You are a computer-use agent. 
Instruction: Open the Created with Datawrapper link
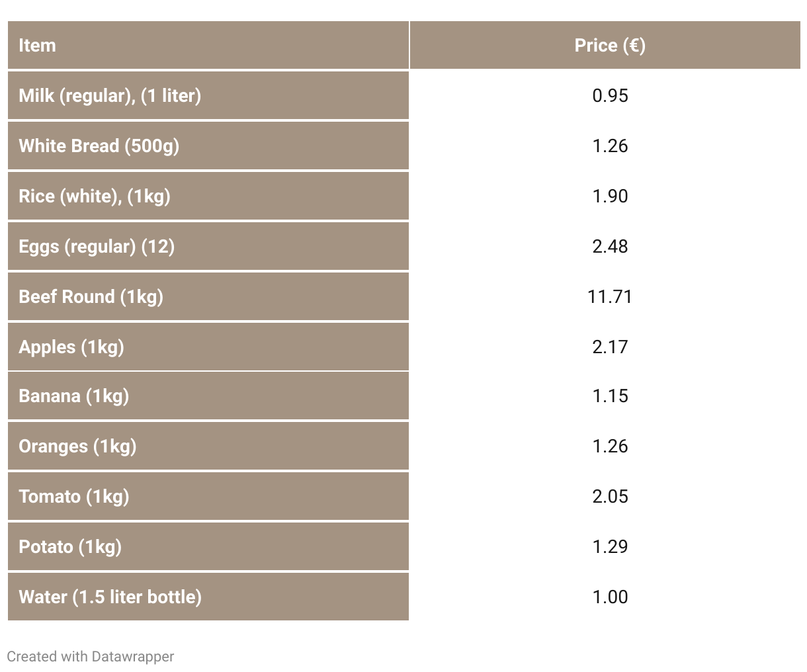[x=91, y=656]
